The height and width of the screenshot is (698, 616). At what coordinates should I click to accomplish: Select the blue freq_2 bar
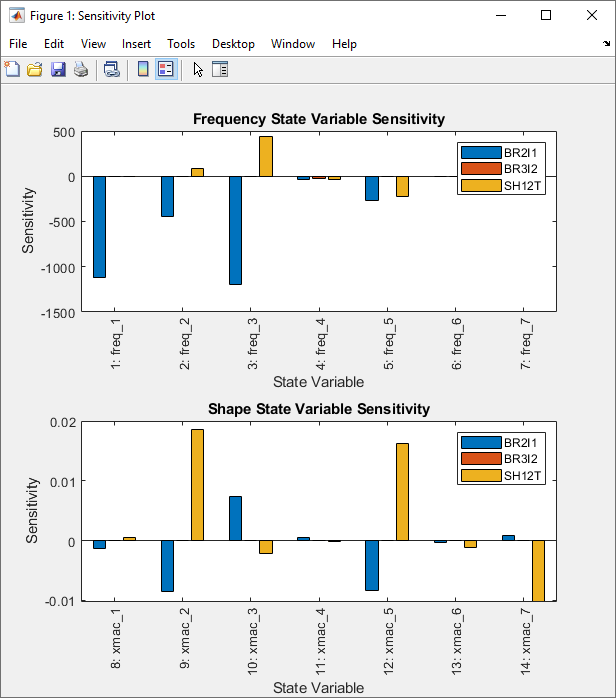[167, 196]
